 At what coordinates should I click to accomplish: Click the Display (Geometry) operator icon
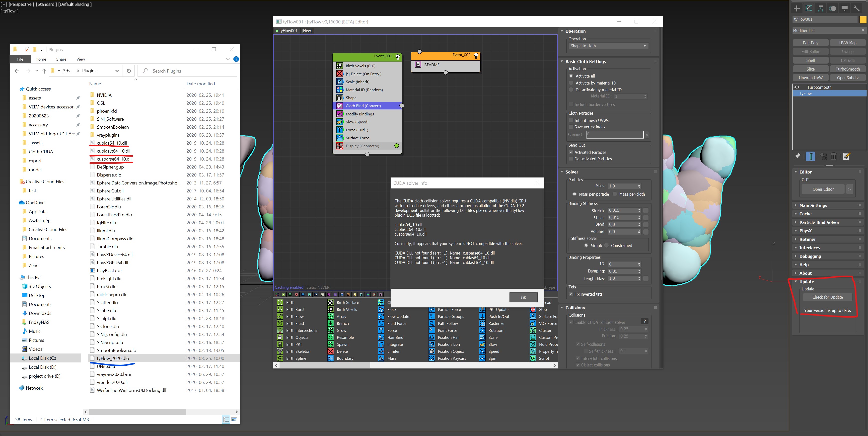pyautogui.click(x=339, y=146)
